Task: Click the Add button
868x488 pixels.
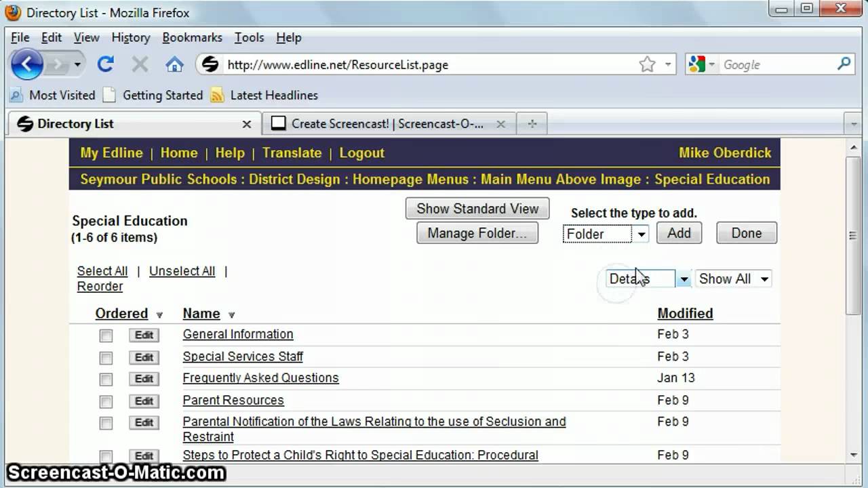Action: click(679, 233)
